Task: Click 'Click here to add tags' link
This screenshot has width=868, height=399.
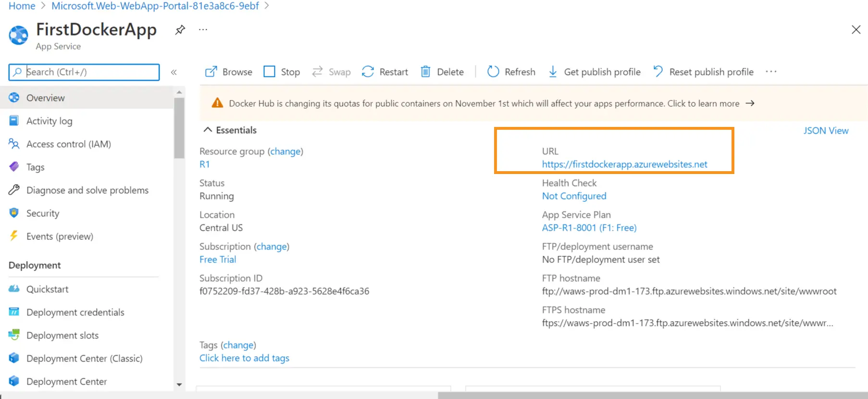Action: [x=244, y=358]
